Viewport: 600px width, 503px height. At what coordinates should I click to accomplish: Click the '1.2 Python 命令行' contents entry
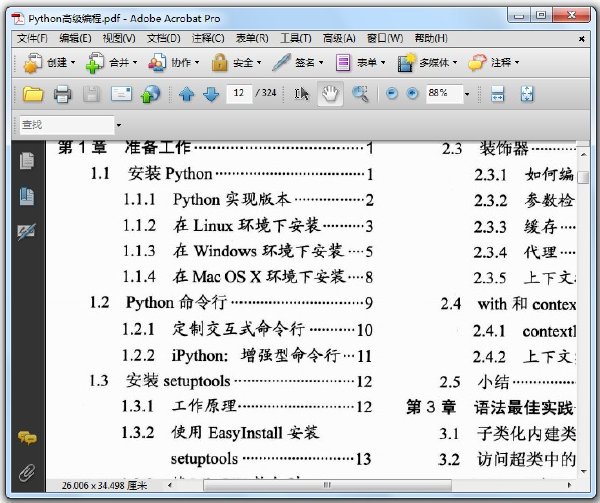231,303
